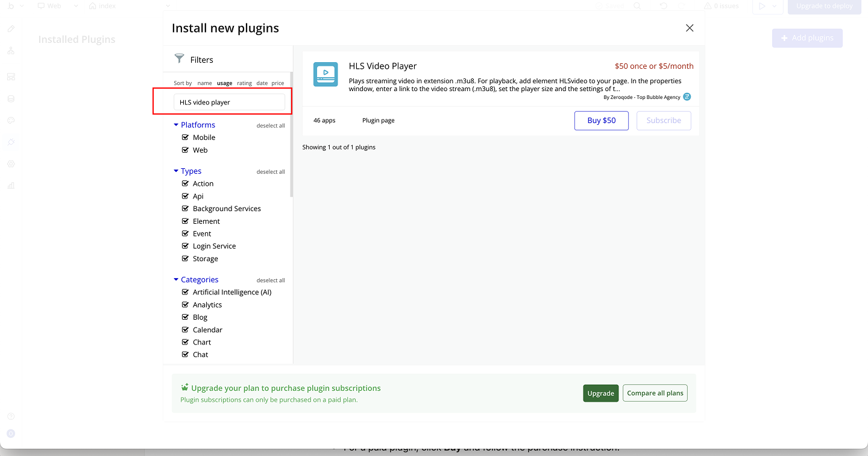This screenshot has height=456, width=868.
Task: Click the HLS Video Player plugin icon
Action: pos(325,74)
